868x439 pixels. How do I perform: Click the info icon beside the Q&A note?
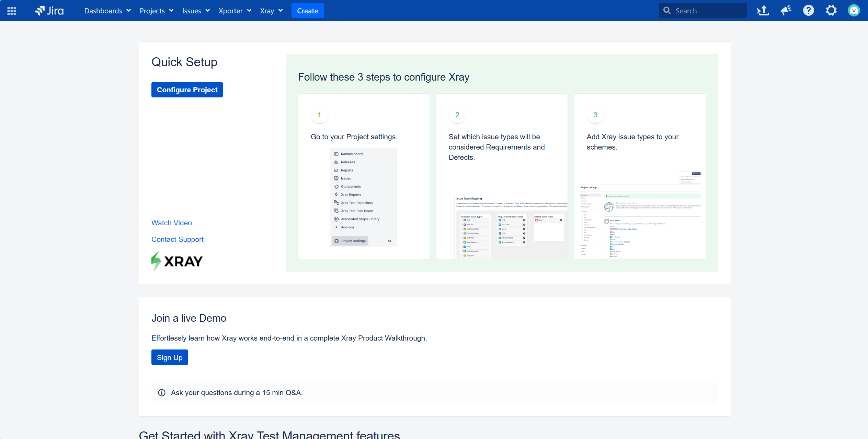162,393
